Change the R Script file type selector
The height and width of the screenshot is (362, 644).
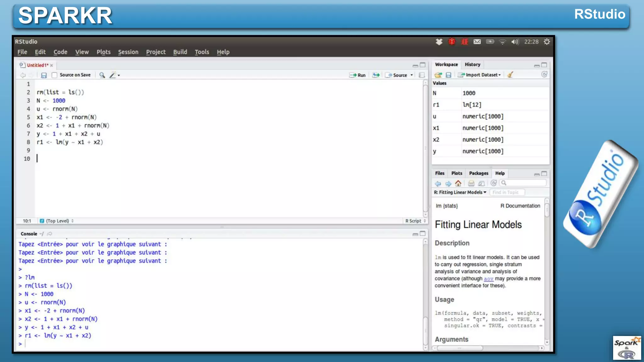tap(415, 221)
